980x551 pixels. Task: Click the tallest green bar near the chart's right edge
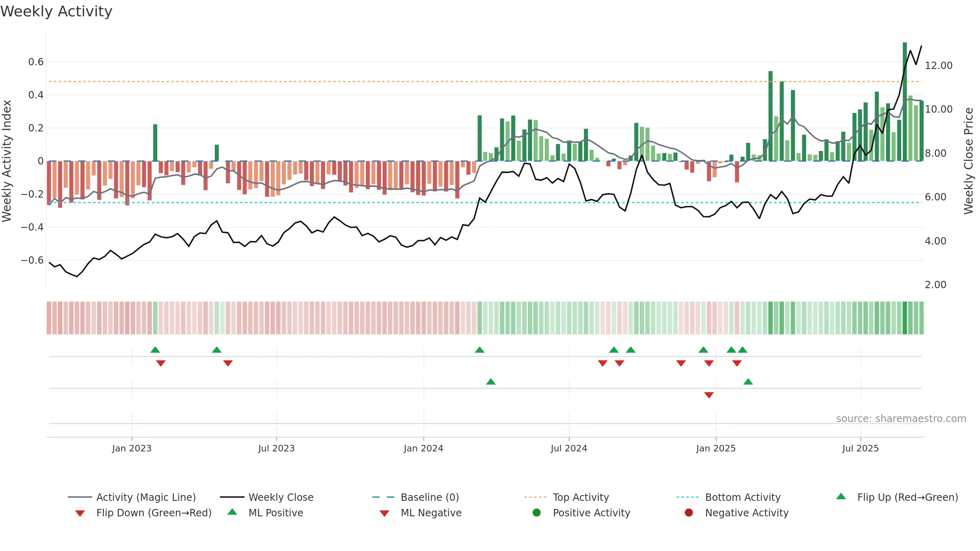click(x=905, y=102)
